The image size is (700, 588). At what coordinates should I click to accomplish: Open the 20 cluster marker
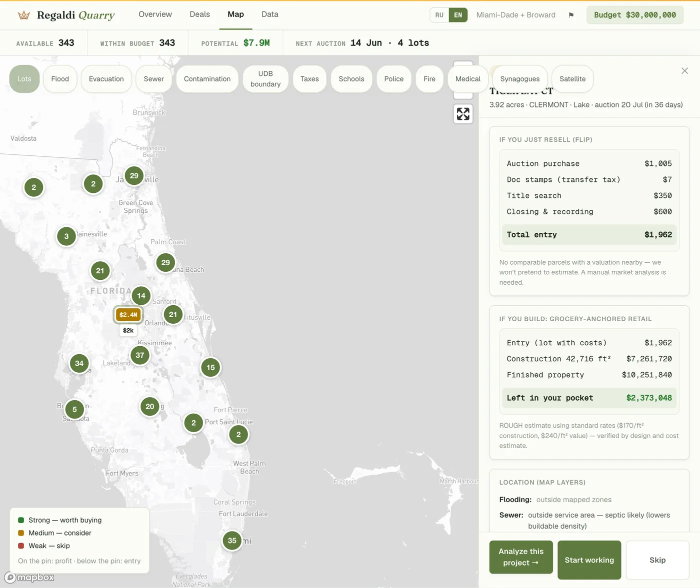(150, 407)
